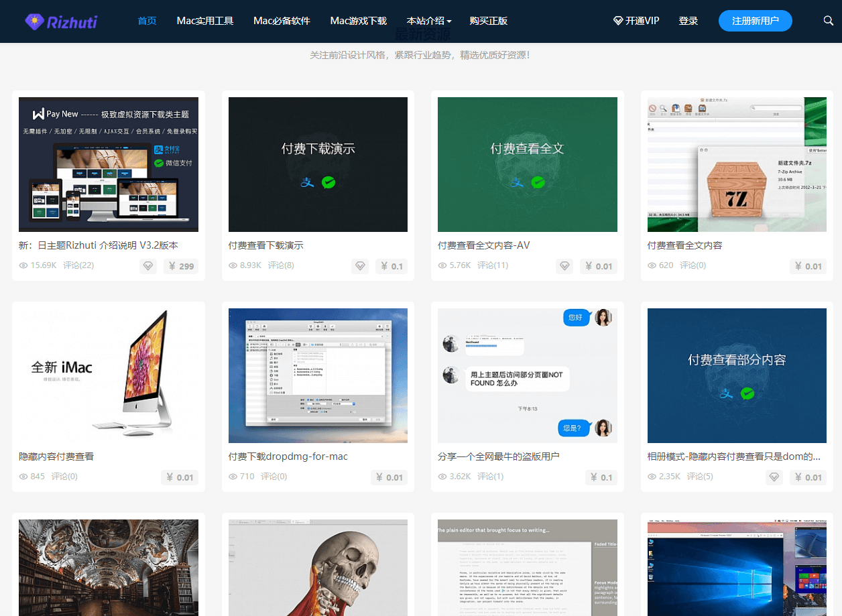Open the 相册模式-隐藏内容付费查看 post title
Viewport: 842px width, 616px height.
(734, 456)
